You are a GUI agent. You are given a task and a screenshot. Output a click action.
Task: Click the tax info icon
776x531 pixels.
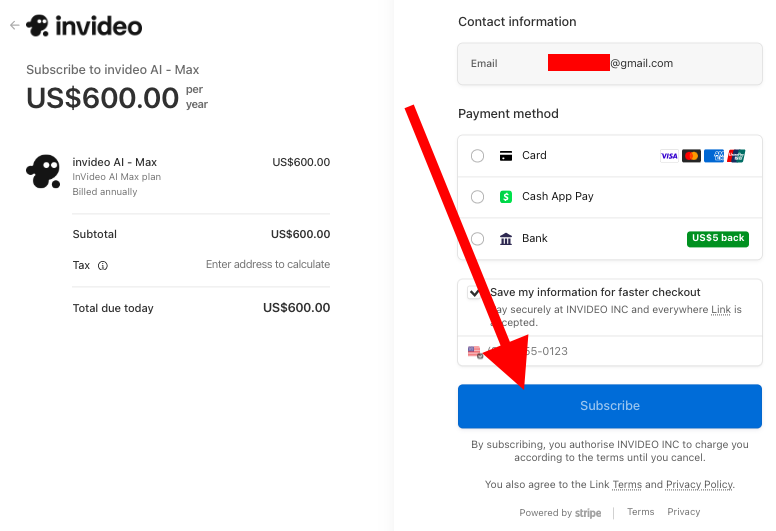click(103, 266)
